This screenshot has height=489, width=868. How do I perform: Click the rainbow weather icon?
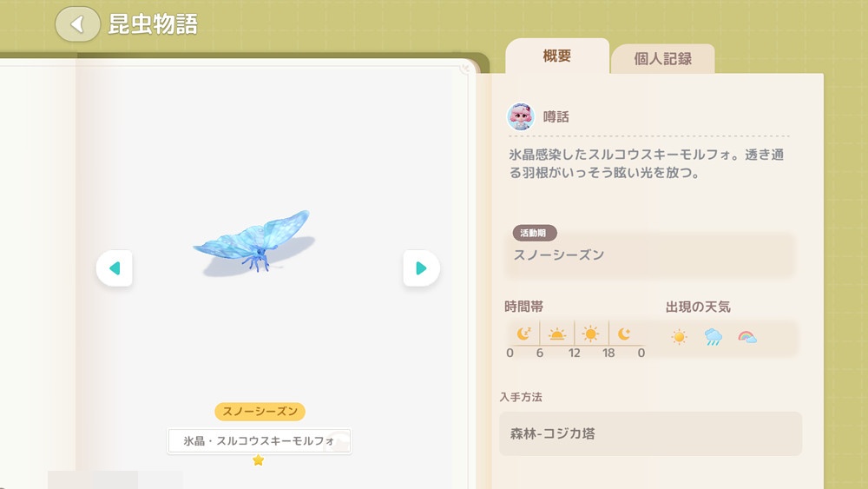click(747, 337)
